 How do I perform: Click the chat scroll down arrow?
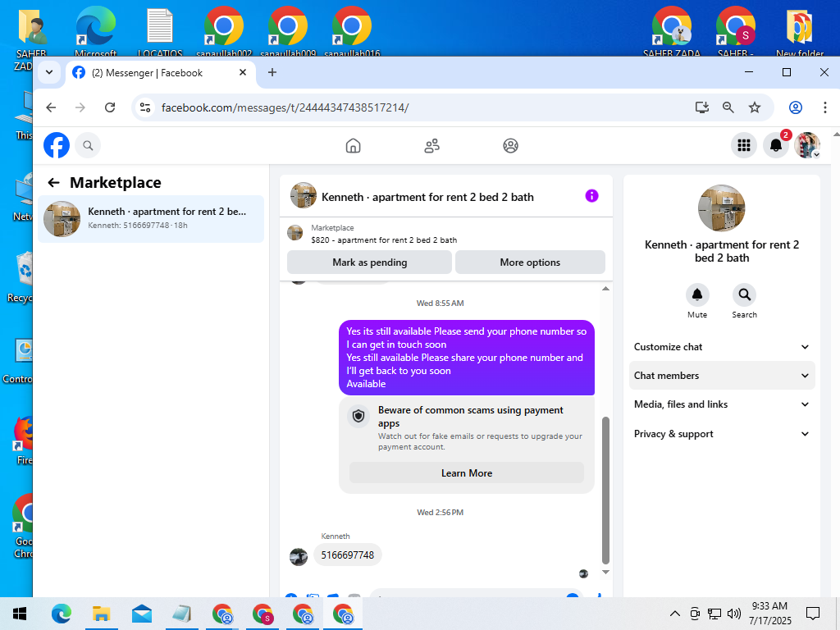point(606,572)
